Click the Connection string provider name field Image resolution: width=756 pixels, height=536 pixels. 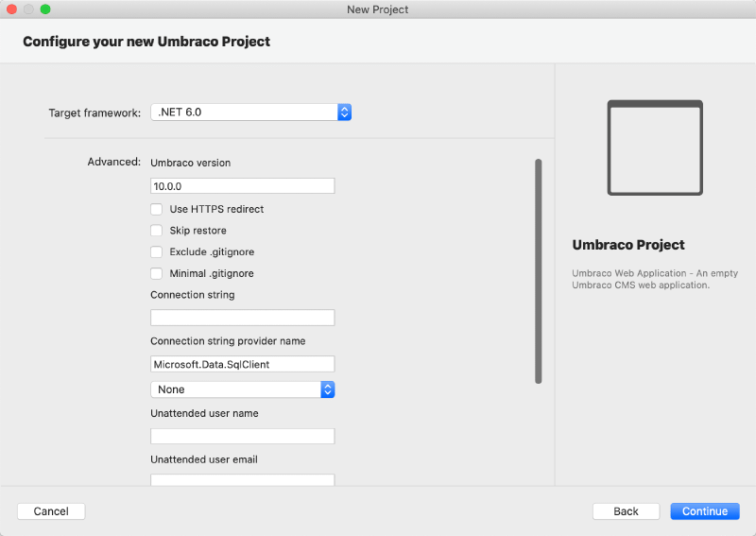(x=243, y=364)
